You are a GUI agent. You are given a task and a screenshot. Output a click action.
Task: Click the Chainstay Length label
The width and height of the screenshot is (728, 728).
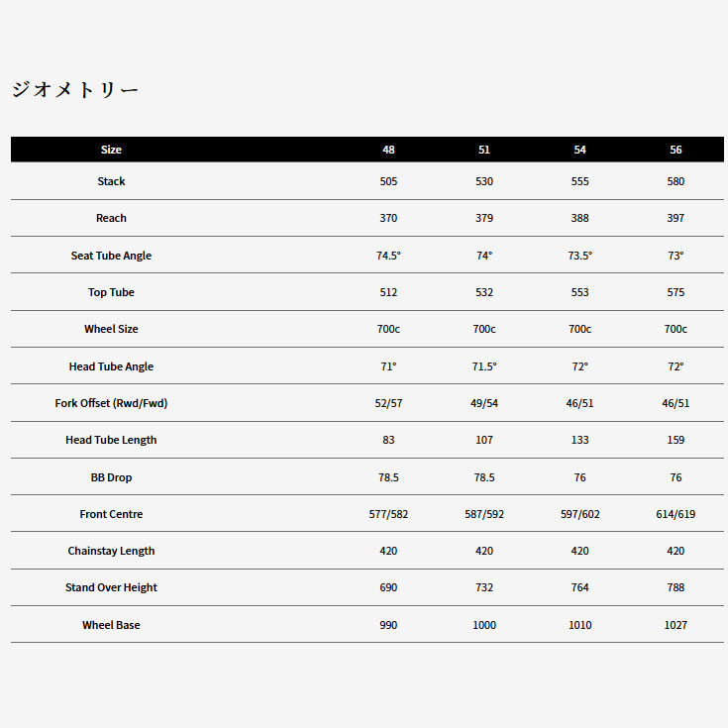point(111,551)
